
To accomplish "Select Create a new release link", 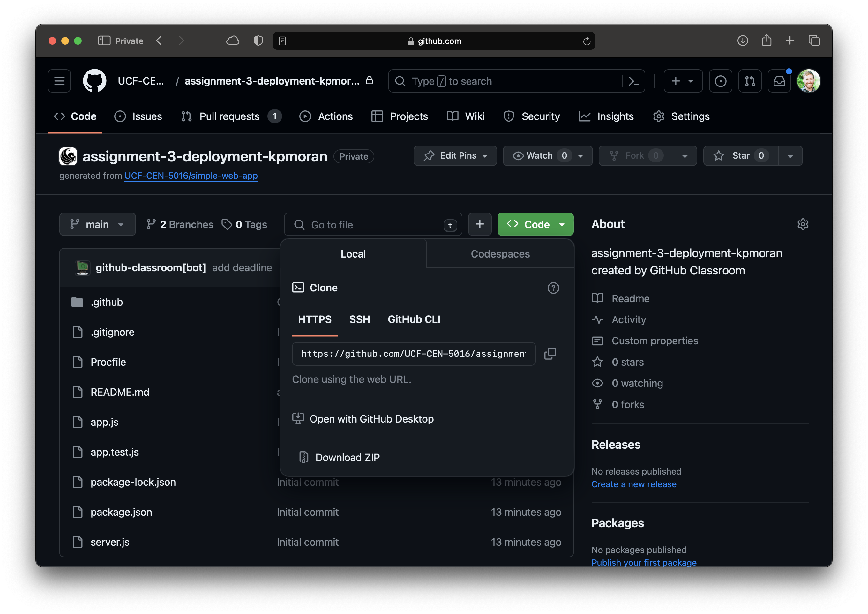I will [x=634, y=484].
